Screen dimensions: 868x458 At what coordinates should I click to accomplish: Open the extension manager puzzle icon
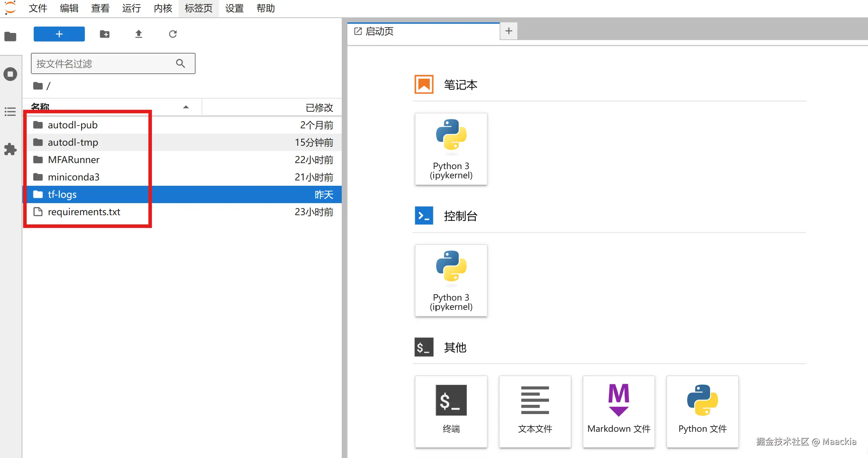pyautogui.click(x=10, y=149)
